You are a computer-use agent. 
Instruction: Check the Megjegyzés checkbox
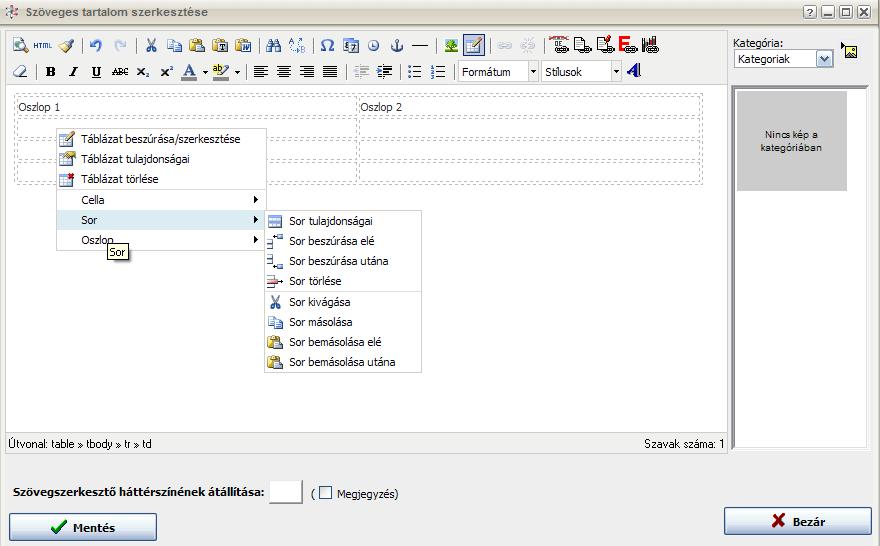(x=325, y=493)
